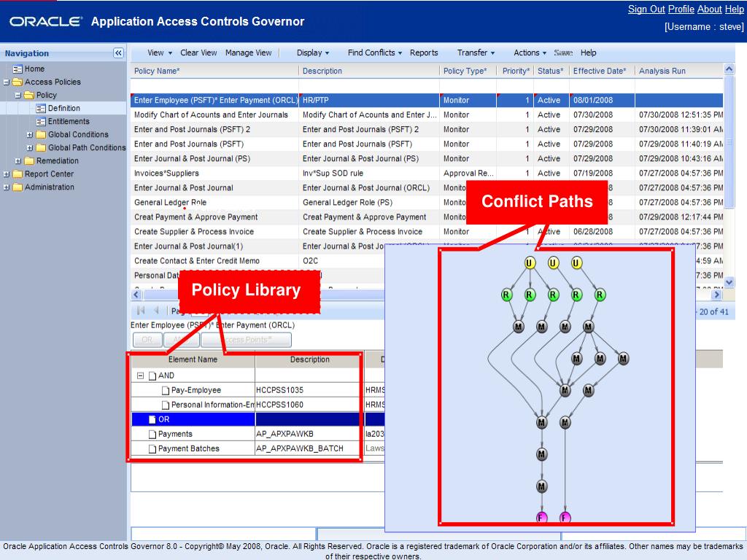Select the leftmost yellow U node in the graph
Screen dimensions: 747x560
point(530,262)
